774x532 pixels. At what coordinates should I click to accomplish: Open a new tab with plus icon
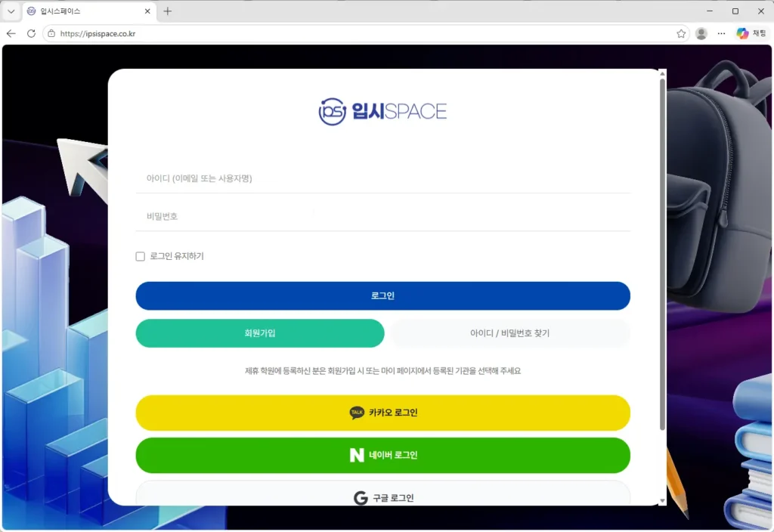click(167, 11)
